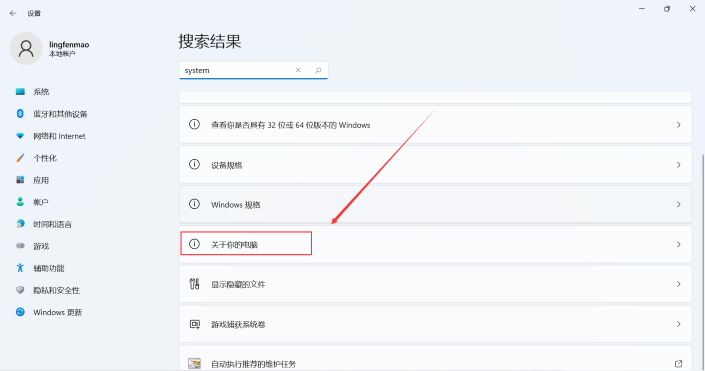
Task: Clear the search box with X icon
Action: point(298,70)
